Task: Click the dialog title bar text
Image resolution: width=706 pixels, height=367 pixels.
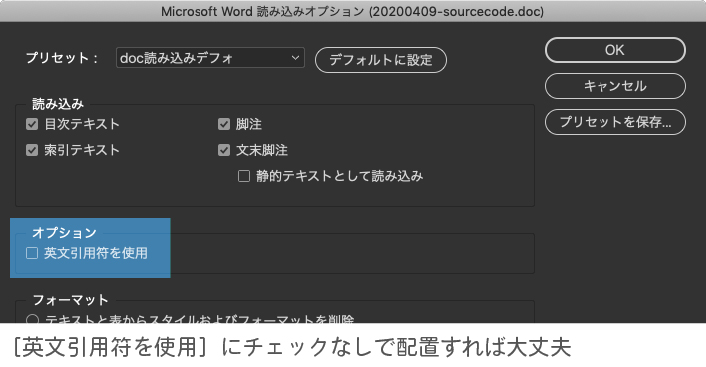Action: (353, 11)
